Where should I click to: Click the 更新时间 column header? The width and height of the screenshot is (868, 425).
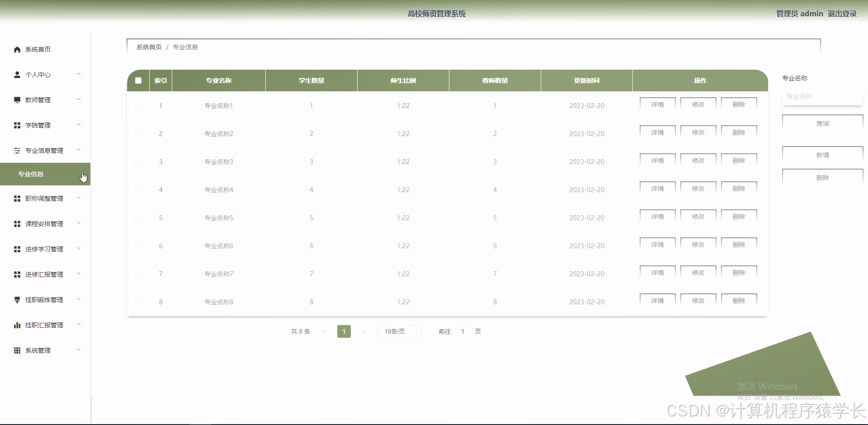(587, 80)
